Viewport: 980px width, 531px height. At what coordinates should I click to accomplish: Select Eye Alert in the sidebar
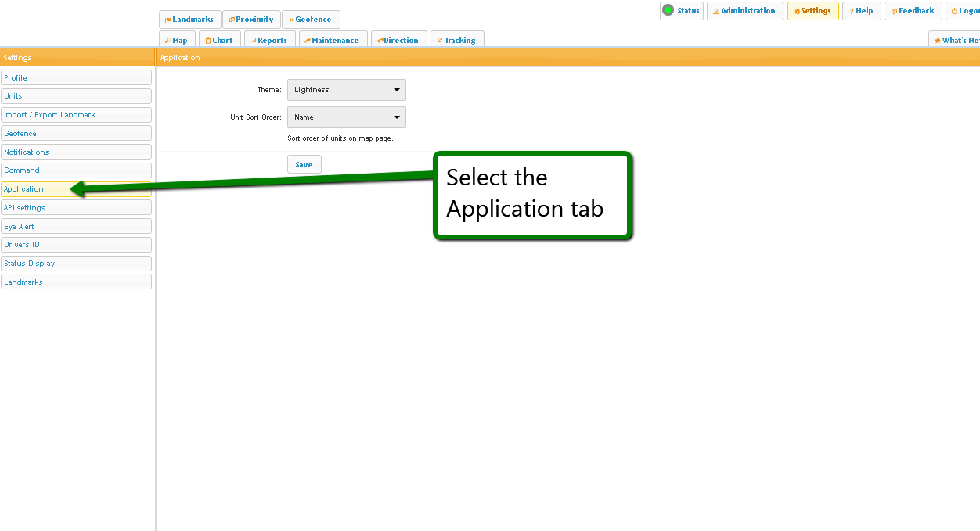click(x=76, y=226)
